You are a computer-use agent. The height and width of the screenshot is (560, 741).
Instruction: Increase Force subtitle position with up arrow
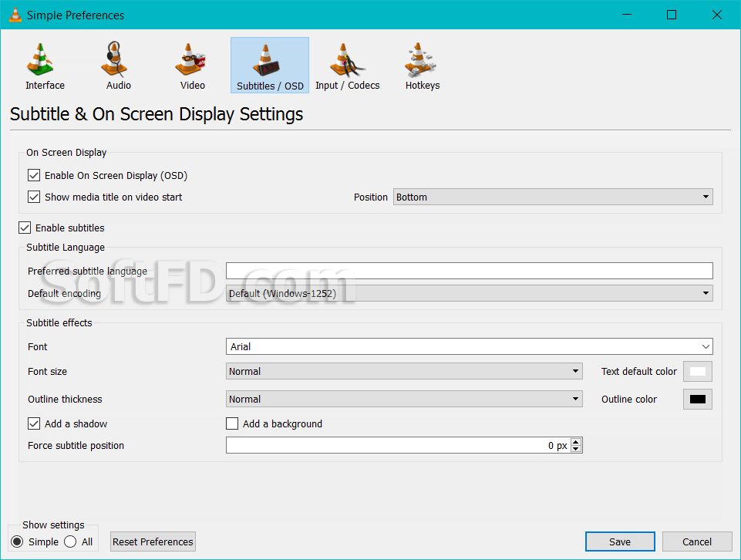pos(576,441)
